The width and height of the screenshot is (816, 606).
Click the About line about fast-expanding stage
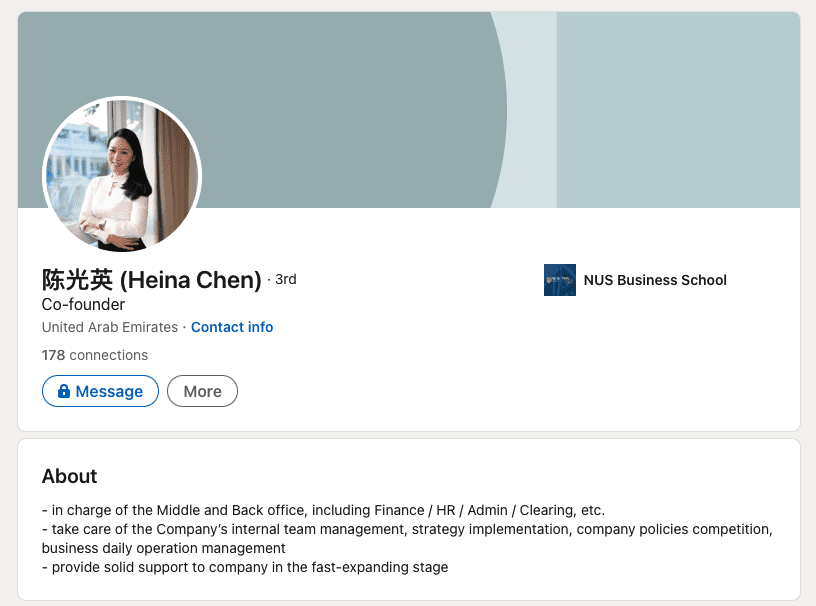coord(245,567)
